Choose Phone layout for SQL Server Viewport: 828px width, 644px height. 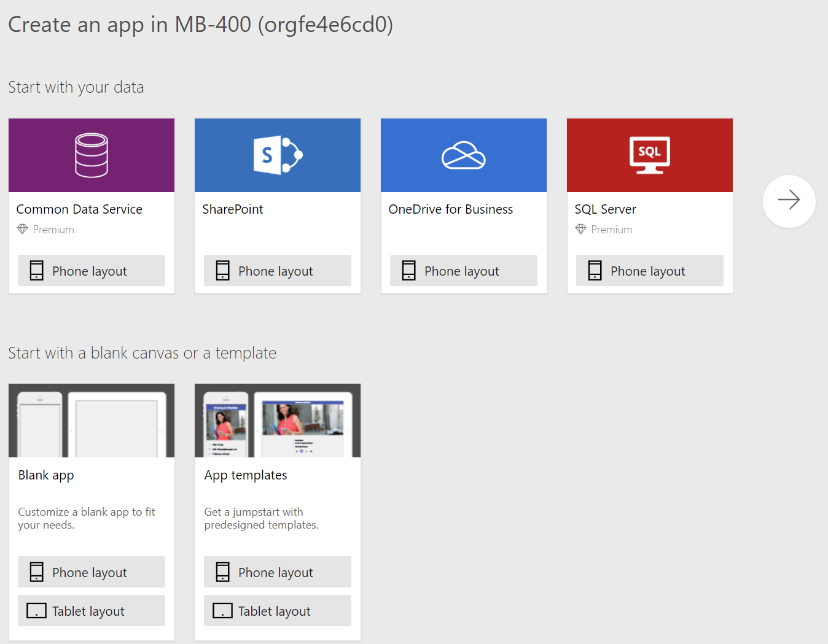pyautogui.click(x=650, y=271)
